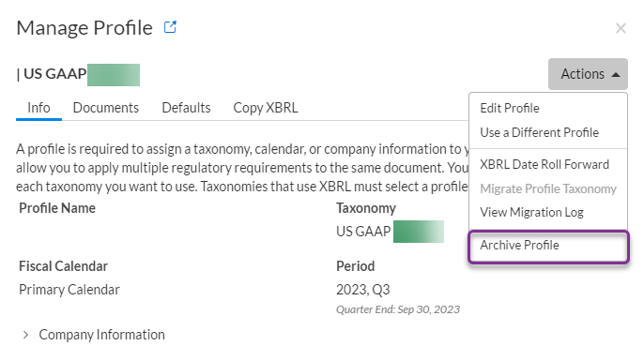
Task: Switch to the Info tab
Action: click(38, 108)
